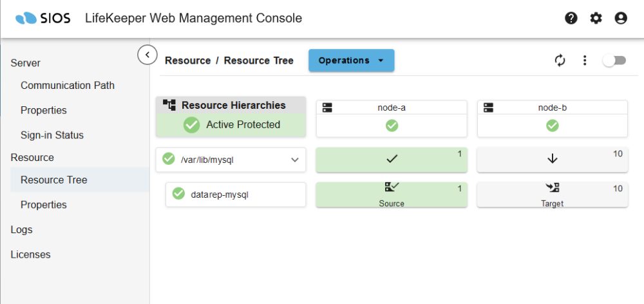
Task: Open the three-dot more options menu
Action: (585, 61)
